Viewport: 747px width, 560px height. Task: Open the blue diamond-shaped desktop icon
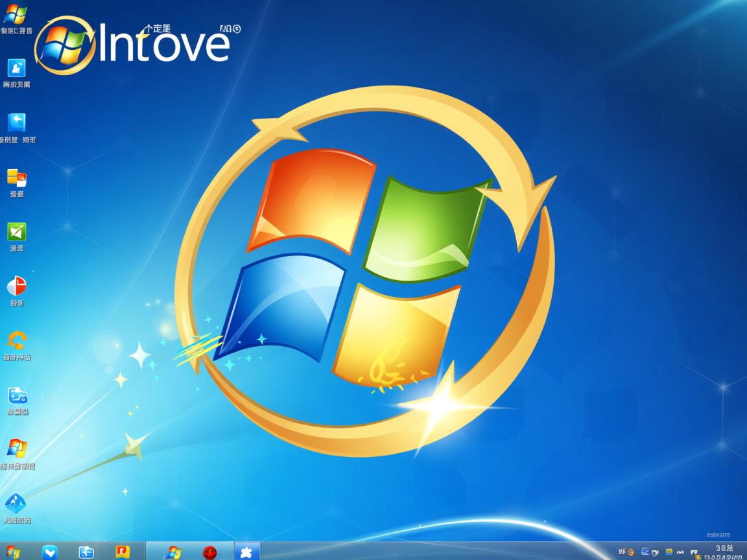16,503
